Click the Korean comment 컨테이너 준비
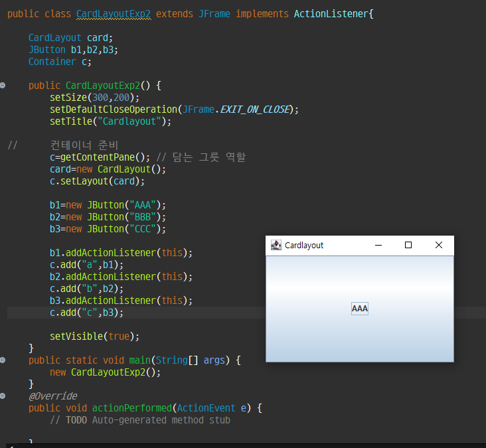 (x=84, y=145)
